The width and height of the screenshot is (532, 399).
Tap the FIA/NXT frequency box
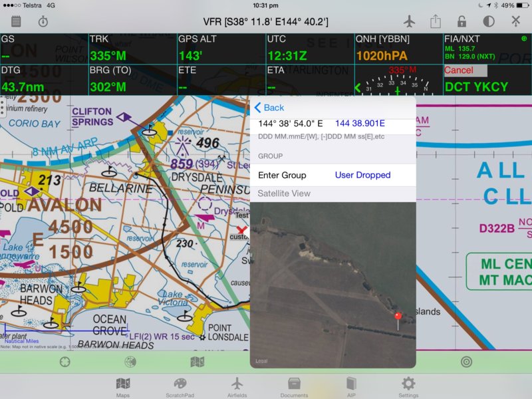487,49
